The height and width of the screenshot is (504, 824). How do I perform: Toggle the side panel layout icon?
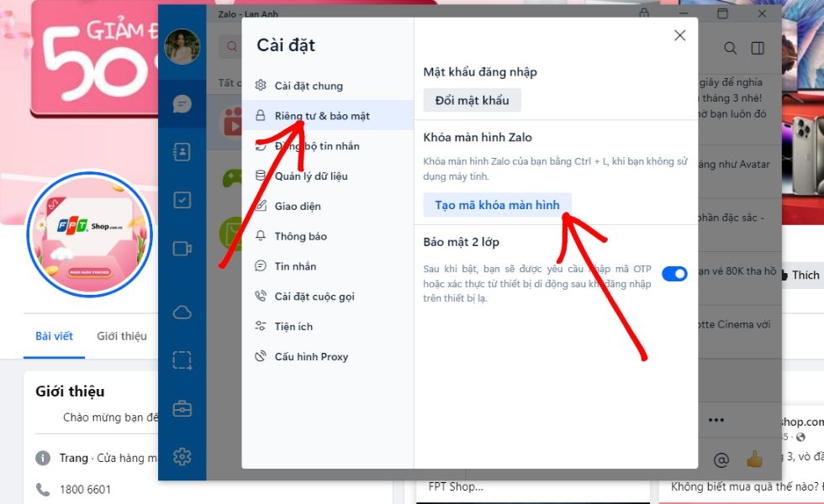[x=758, y=49]
